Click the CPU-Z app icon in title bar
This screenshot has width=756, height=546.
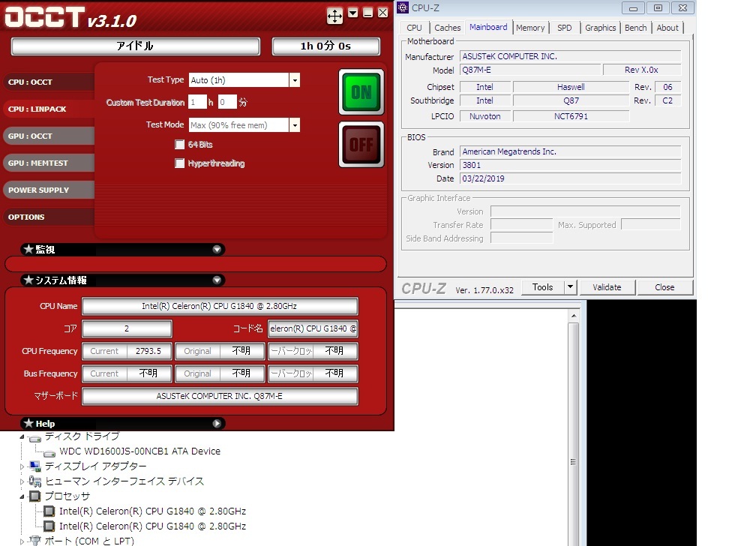pyautogui.click(x=403, y=7)
